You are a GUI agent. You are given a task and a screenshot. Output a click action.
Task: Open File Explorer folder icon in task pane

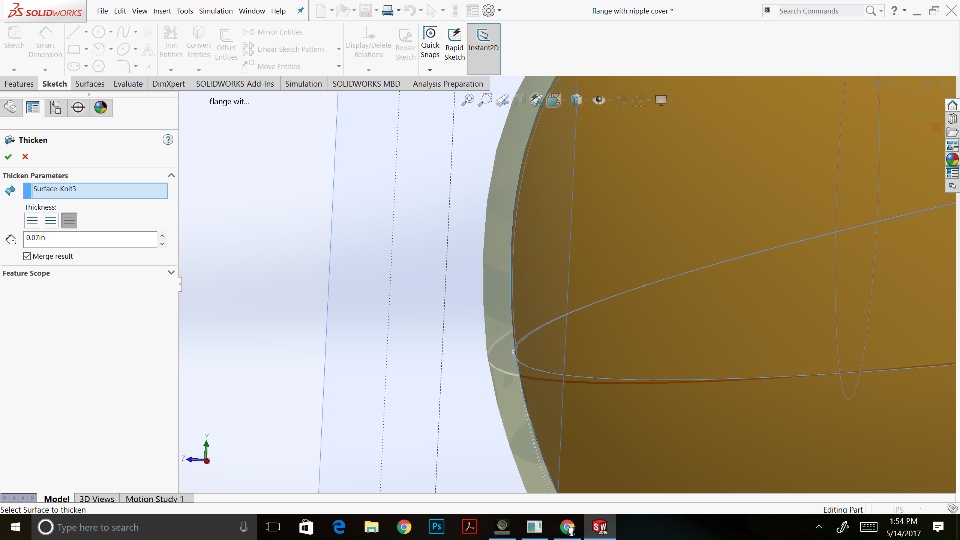952,132
